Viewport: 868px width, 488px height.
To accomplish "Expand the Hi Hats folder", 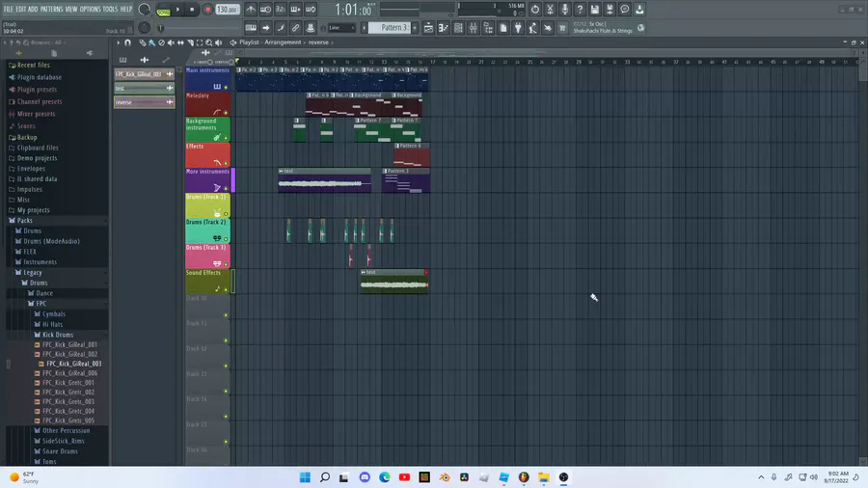I will pos(52,324).
